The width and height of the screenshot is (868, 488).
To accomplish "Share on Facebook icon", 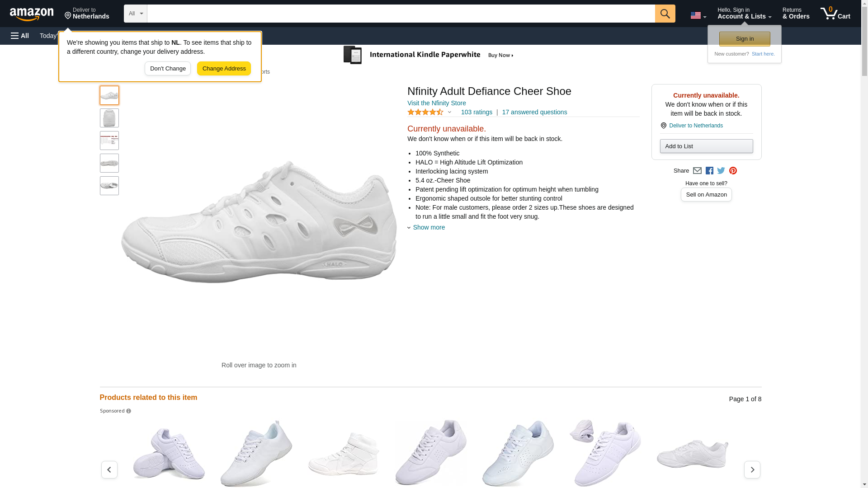I will click(709, 171).
